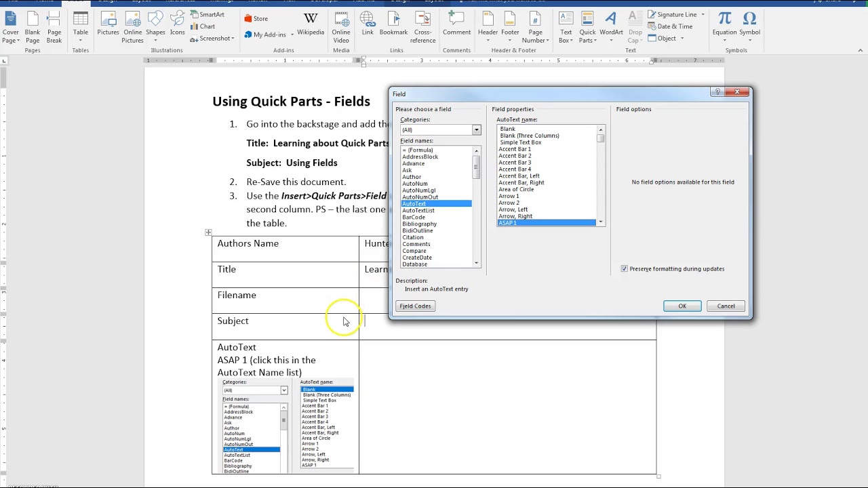This screenshot has width=868, height=488.
Task: Insert a Bookmark
Action: pyautogui.click(x=393, y=24)
